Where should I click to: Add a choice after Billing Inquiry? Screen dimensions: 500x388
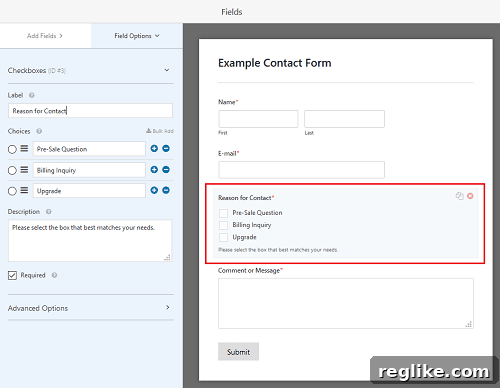154,170
